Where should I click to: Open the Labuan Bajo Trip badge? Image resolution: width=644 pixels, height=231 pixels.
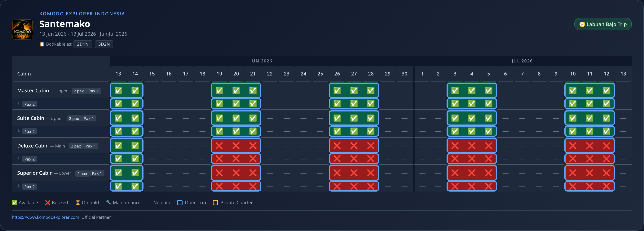(603, 24)
